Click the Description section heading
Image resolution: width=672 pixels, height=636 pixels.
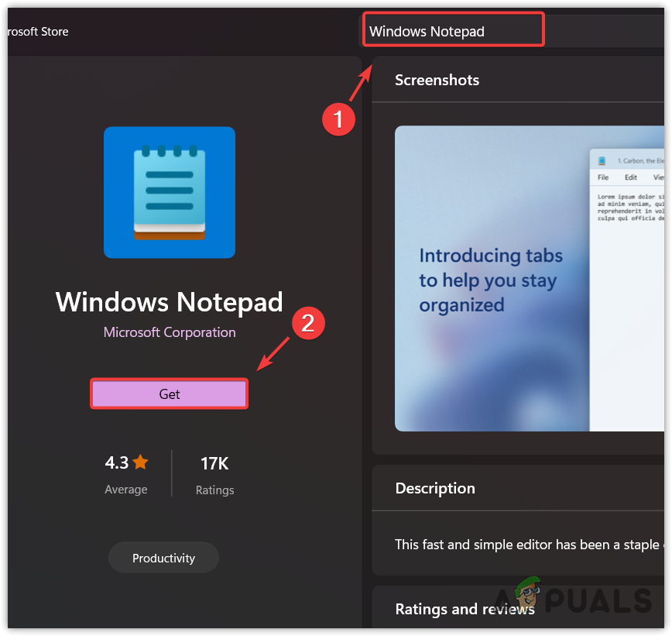(x=435, y=488)
